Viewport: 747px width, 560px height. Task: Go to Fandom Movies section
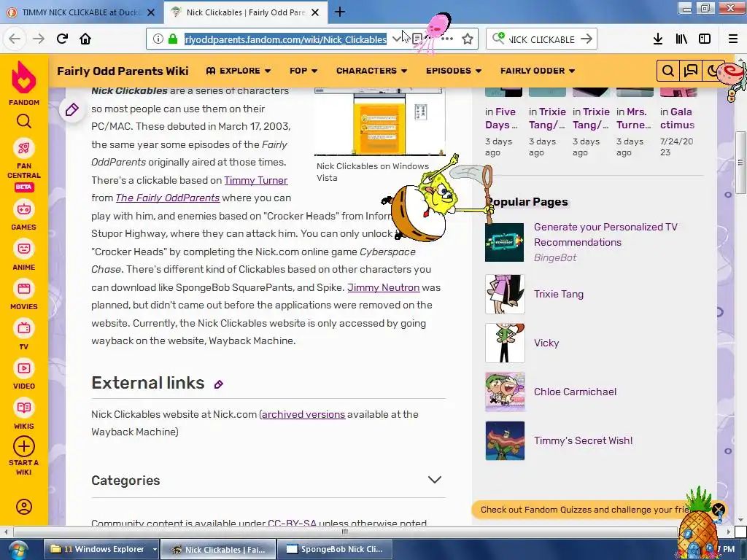point(24,296)
